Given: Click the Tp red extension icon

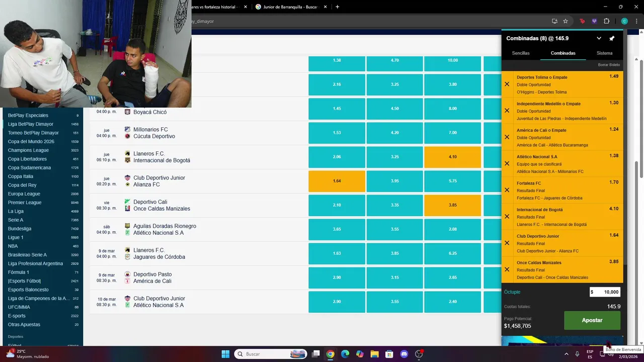Looking at the screenshot, I should pos(582,21).
